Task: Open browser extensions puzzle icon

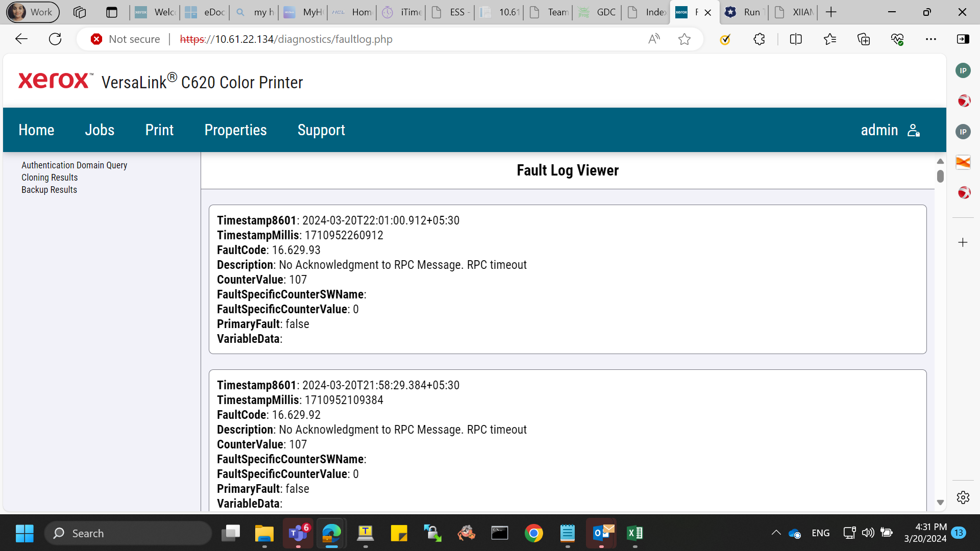Action: click(x=759, y=39)
